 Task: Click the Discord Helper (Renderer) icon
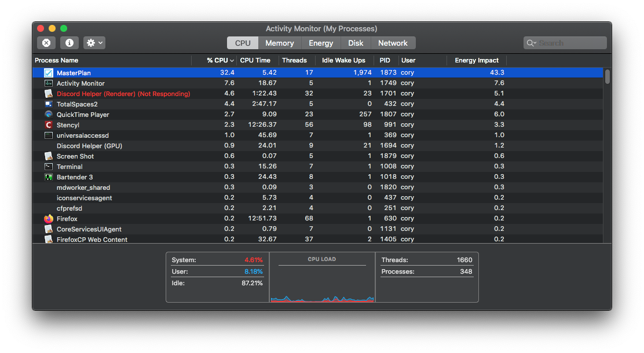tap(49, 94)
